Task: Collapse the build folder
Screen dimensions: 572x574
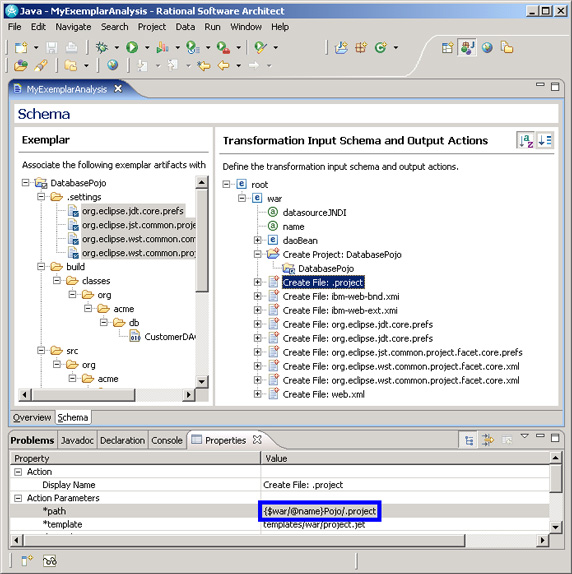Action: pyautogui.click(x=41, y=266)
